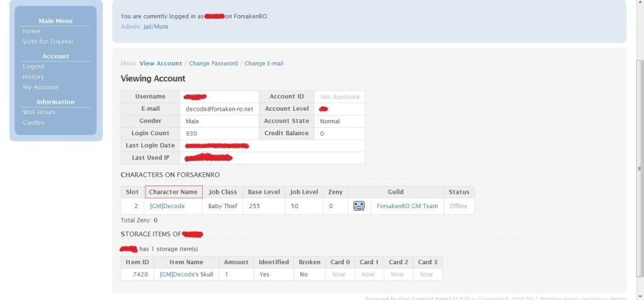Click the Base Level value 255

[254, 206]
